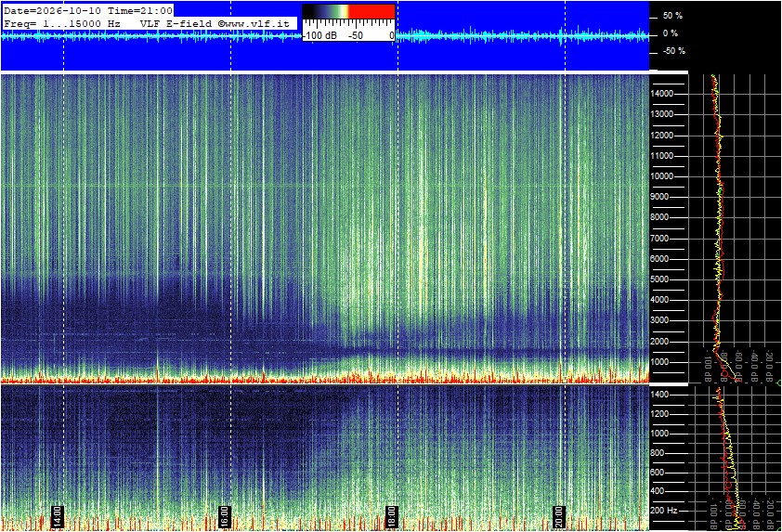Image resolution: width=782 pixels, height=532 pixels.
Task: Select the -100 dB color scale label
Action: pyautogui.click(x=320, y=36)
